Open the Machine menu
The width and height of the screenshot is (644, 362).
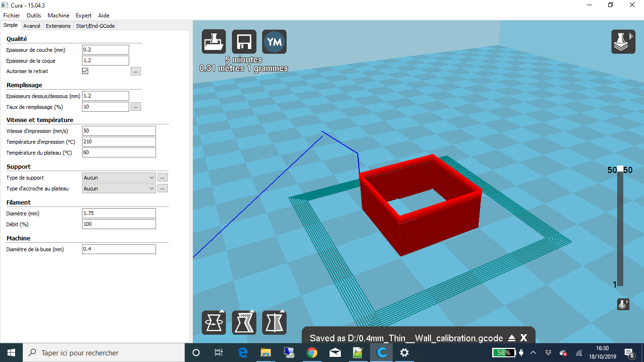click(x=58, y=16)
